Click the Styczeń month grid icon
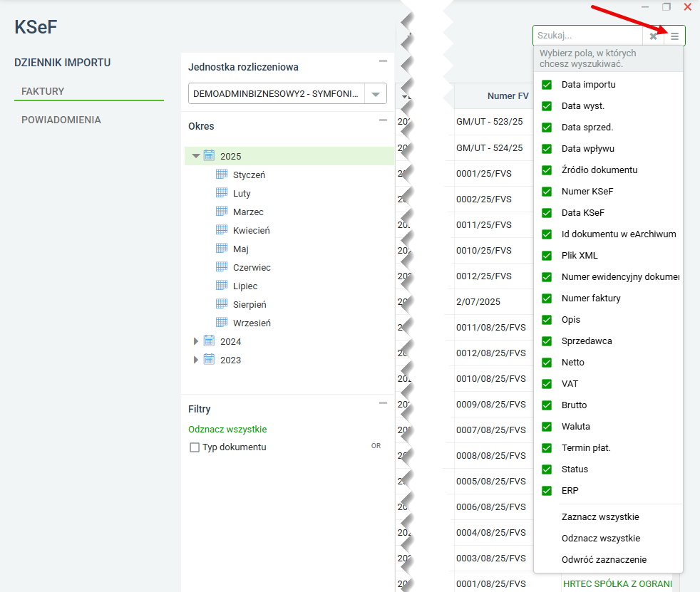Viewport: 700px width, 592px height. (222, 175)
